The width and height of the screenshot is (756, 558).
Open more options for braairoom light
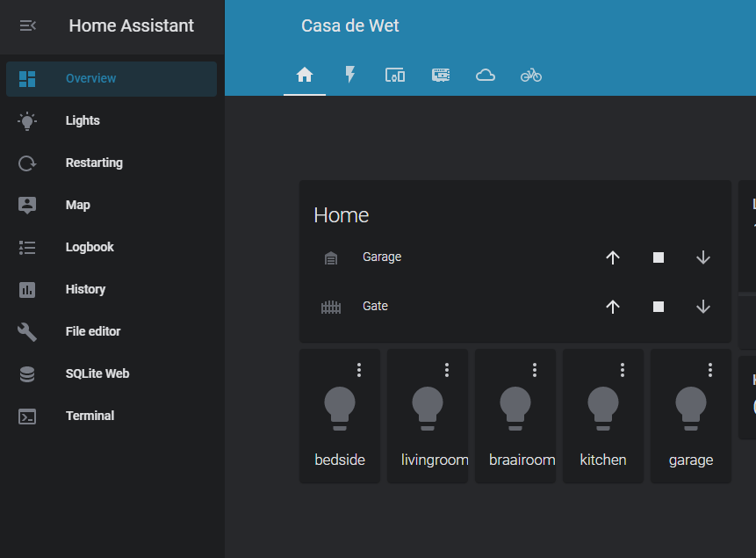pyautogui.click(x=535, y=370)
